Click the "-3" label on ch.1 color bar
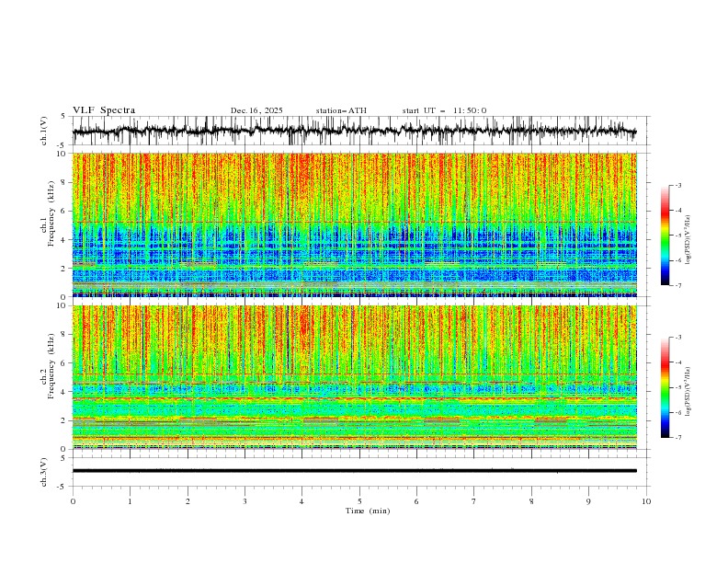Image resolution: width=728 pixels, height=563 pixels. (x=678, y=185)
